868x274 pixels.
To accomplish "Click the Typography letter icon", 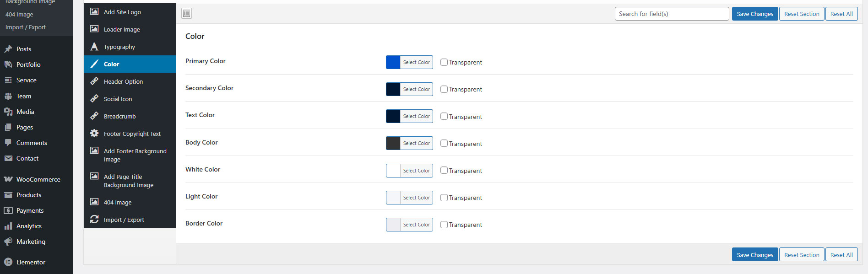I will 94,47.
